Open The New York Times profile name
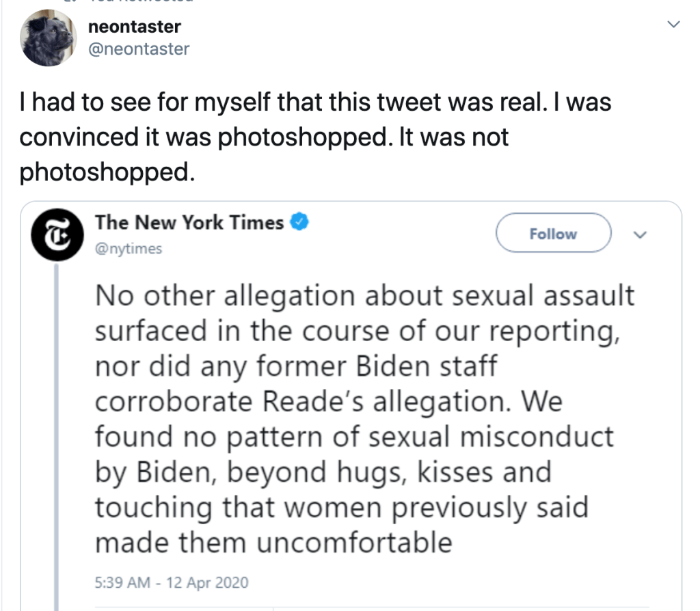This screenshot has height=611, width=700. [189, 222]
